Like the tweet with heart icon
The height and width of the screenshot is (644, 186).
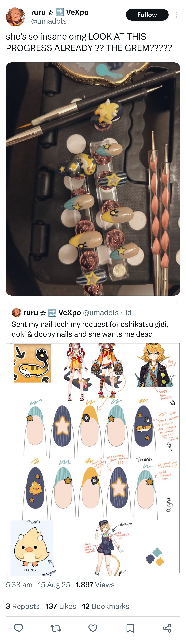93,628
